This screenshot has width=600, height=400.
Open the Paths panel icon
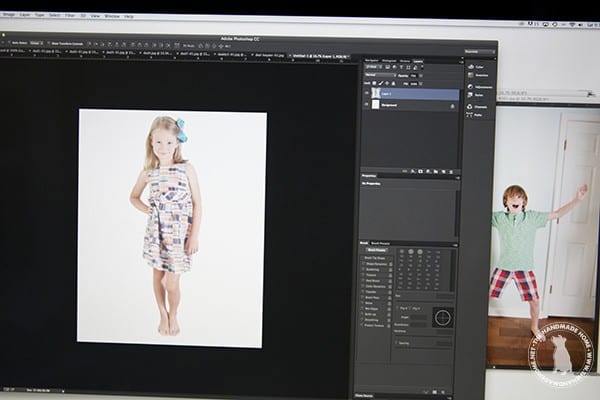(469, 114)
